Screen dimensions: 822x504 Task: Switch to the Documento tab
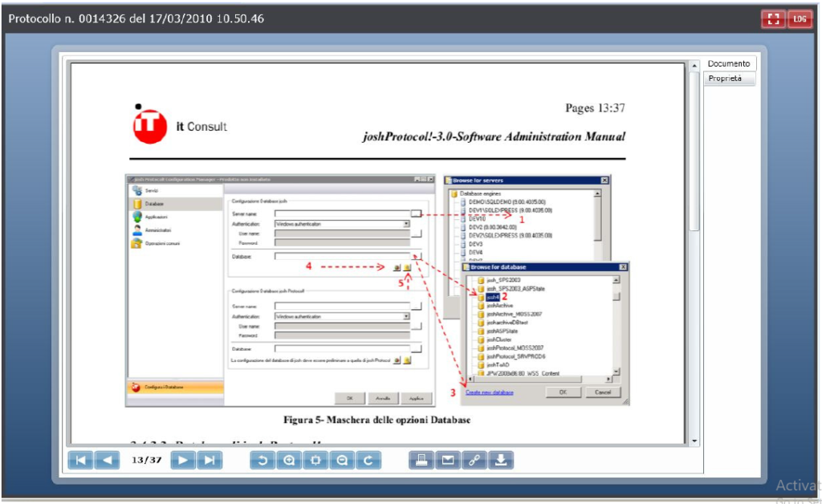pos(729,63)
